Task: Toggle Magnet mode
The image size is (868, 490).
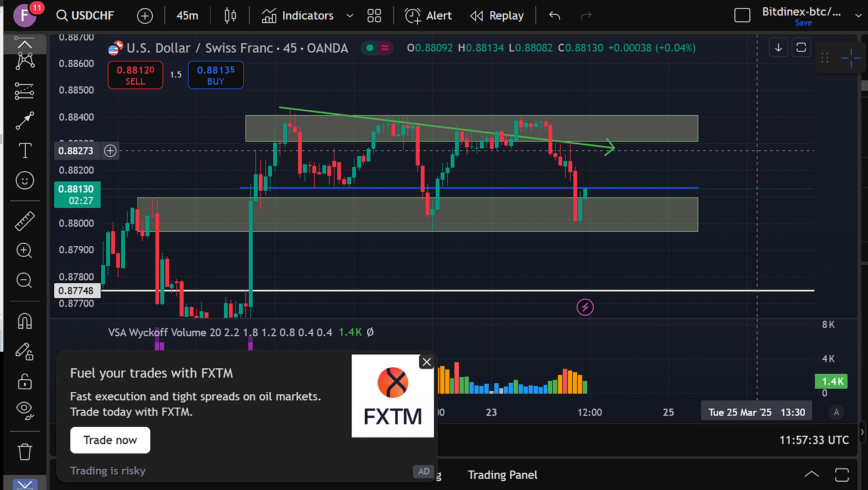Action: [25, 321]
